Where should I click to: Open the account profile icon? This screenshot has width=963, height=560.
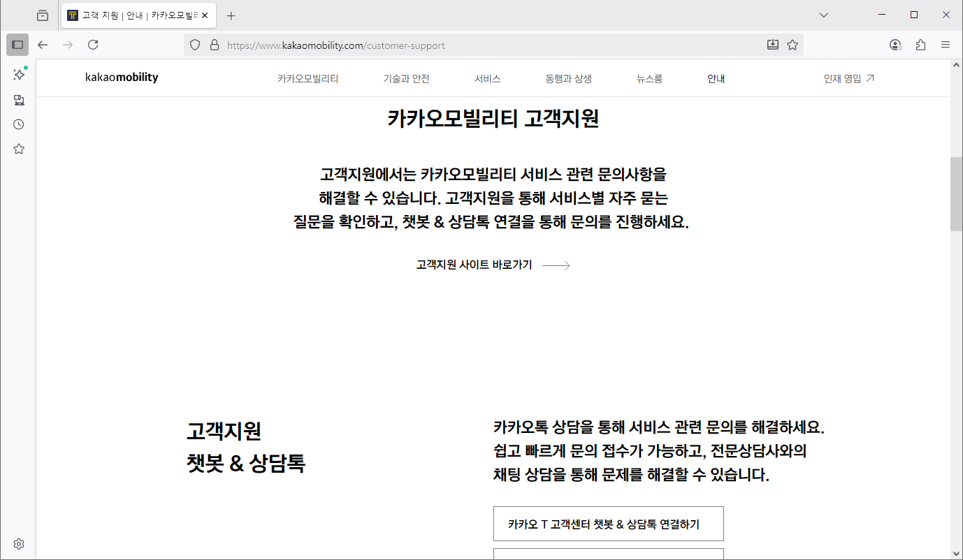(x=895, y=44)
